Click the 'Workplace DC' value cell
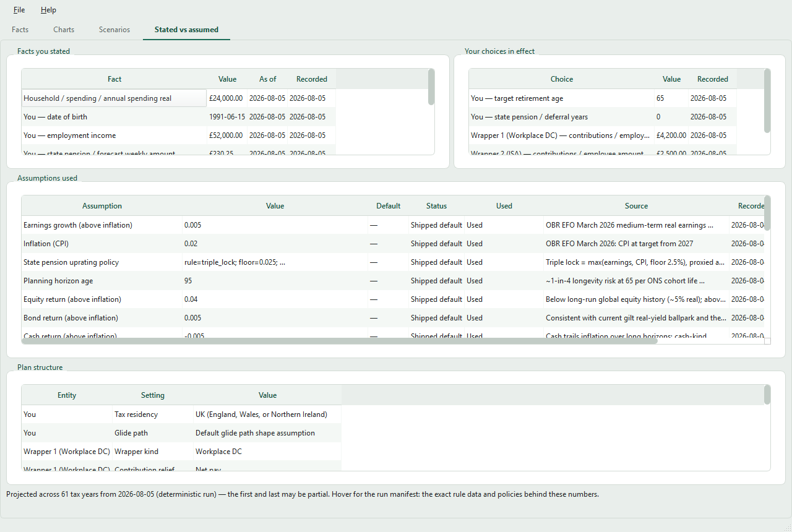Image resolution: width=792 pixels, height=532 pixels. [x=267, y=452]
